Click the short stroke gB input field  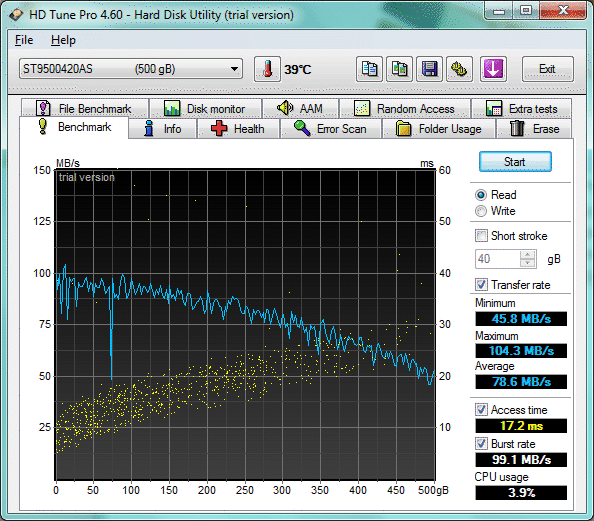pos(498,259)
